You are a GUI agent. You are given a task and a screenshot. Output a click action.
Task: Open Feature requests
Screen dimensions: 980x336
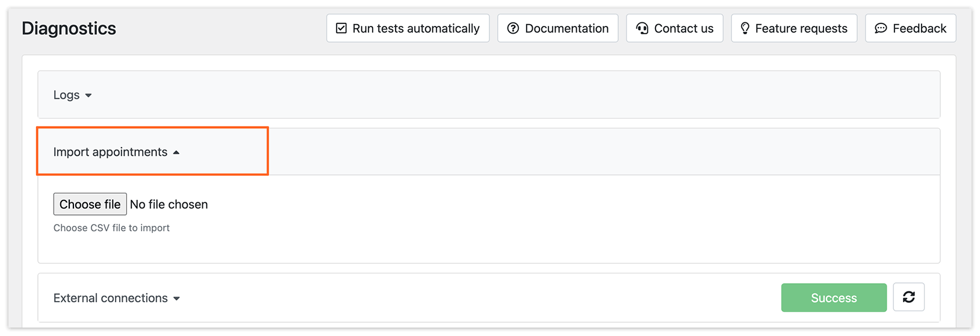click(793, 28)
